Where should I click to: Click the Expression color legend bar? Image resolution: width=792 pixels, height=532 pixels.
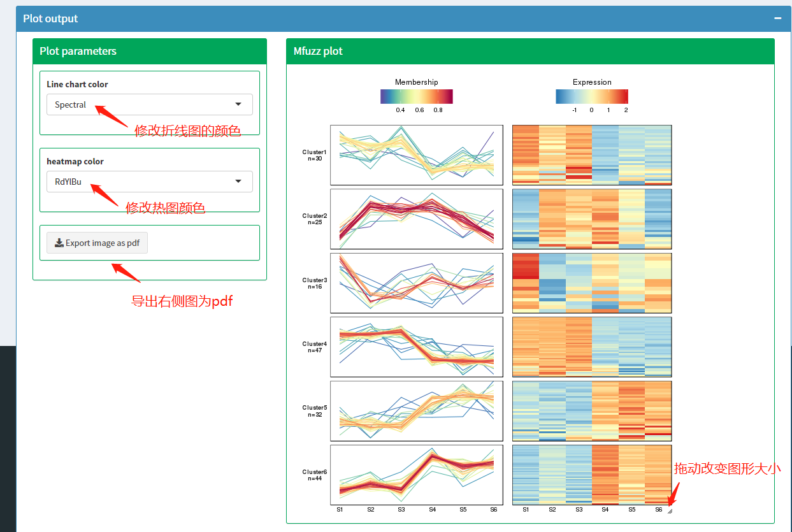591,96
